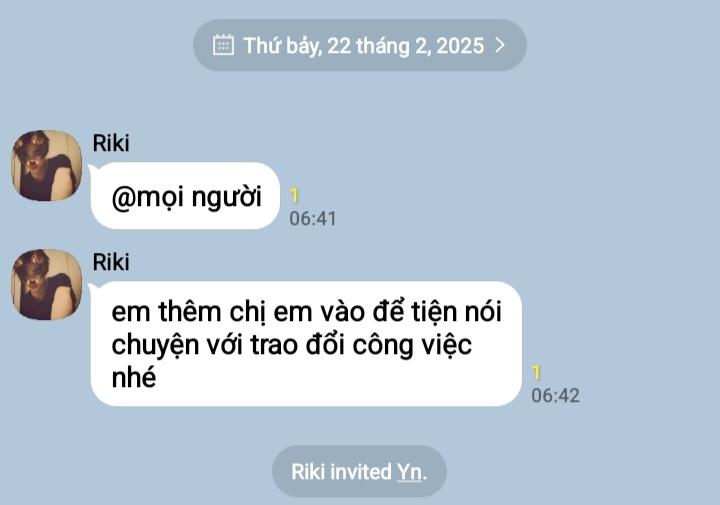Viewport: 720px width, 505px height.
Task: Select the 'em thêm chị em vào' message bubble
Action: coord(306,343)
